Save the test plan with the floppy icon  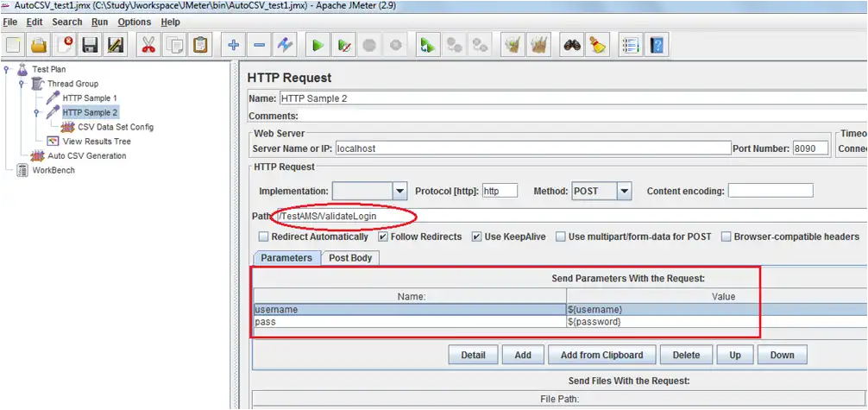(90, 45)
